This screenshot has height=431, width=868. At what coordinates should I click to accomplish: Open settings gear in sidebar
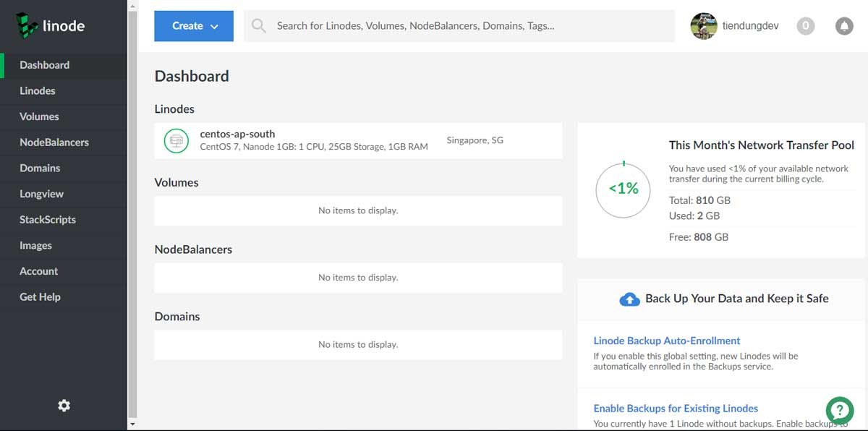pos(64,406)
